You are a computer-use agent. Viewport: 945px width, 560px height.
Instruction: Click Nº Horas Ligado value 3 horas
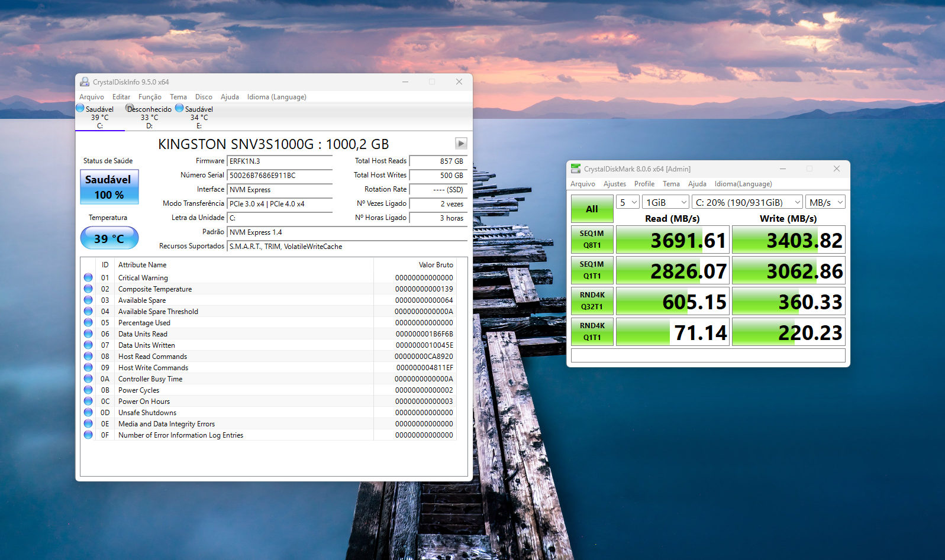coord(438,218)
